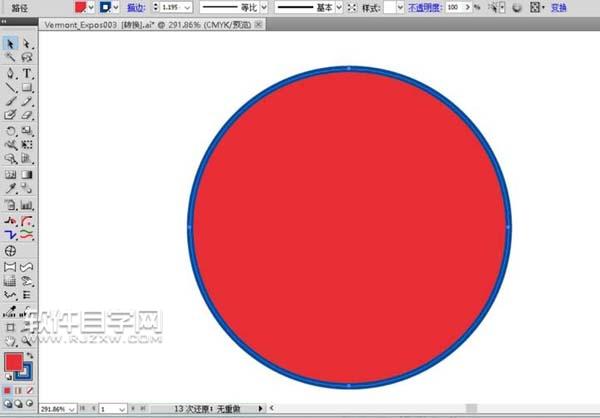
Task: Select the Artboard tool
Action: (10, 327)
